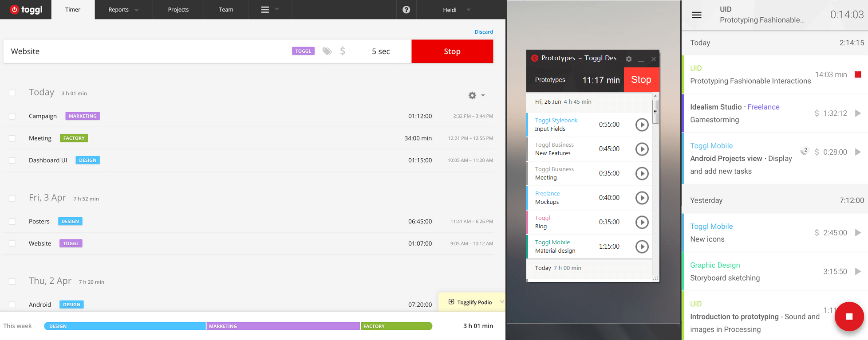Close the Toggl Desktop window

654,59
